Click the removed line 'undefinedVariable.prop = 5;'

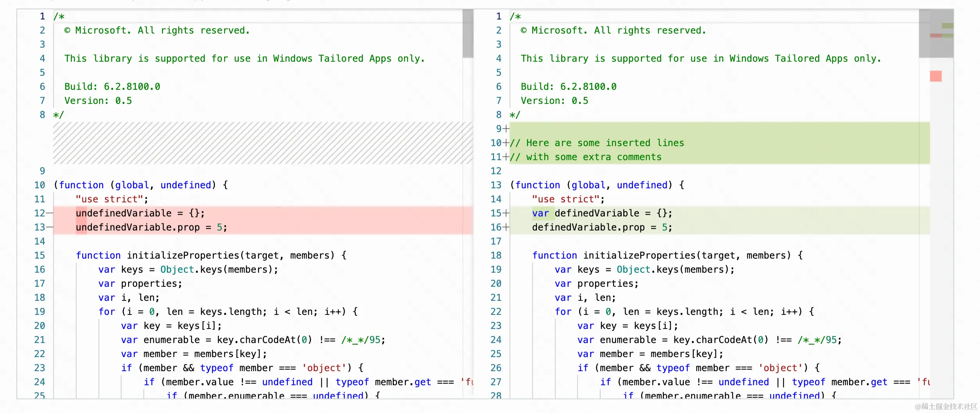tap(152, 227)
